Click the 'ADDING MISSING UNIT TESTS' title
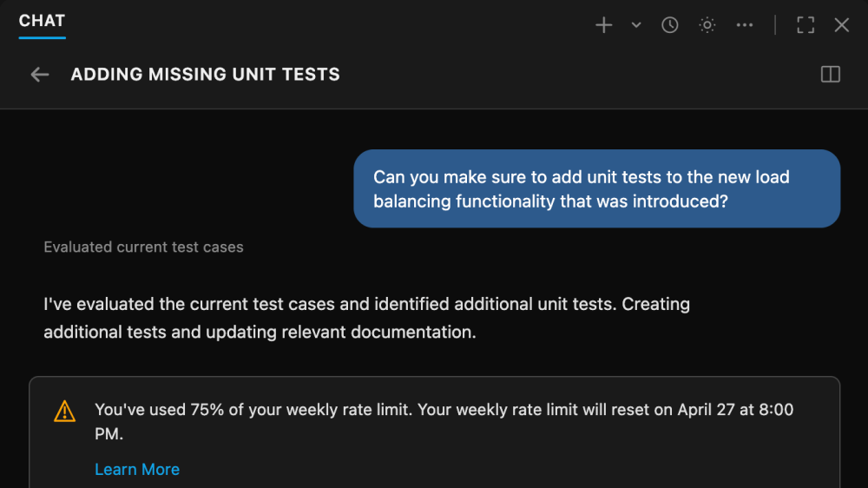This screenshot has width=868, height=488. 206,75
